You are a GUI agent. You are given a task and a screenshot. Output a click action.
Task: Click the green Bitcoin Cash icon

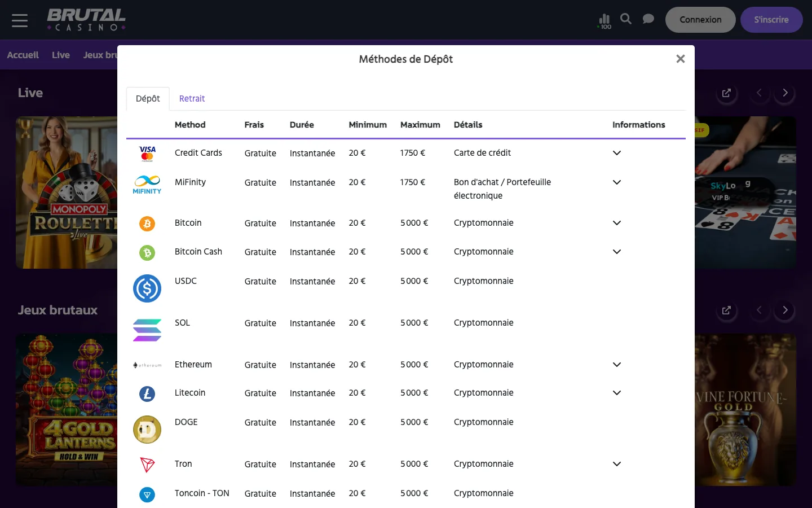(147, 252)
